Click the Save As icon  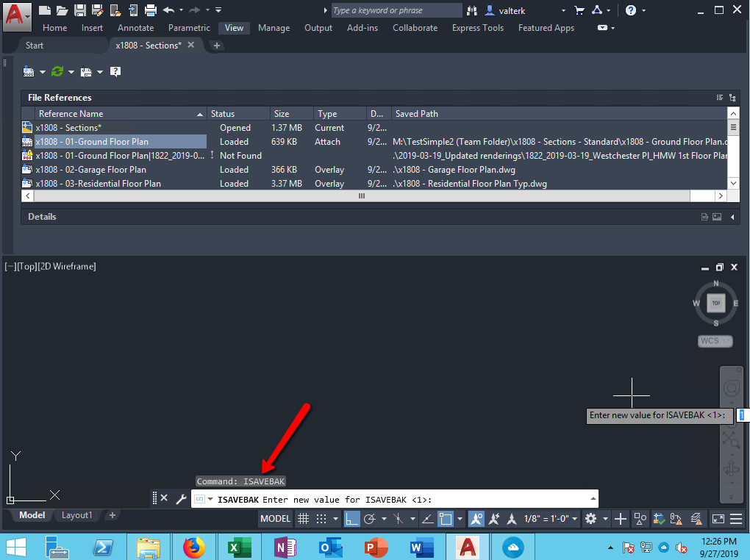point(98,10)
